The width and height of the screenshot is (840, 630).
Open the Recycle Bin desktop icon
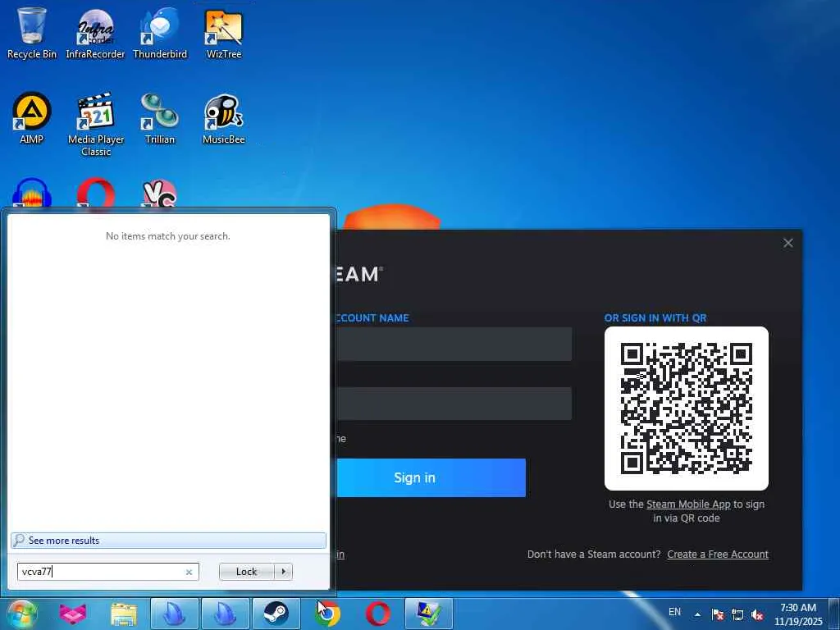click(x=32, y=32)
